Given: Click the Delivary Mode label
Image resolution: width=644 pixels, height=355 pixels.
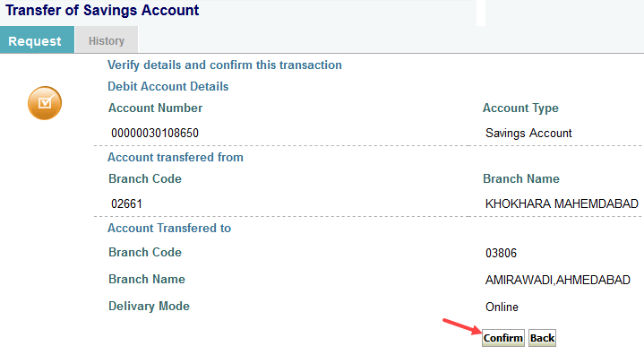Looking at the screenshot, I should point(149,306).
